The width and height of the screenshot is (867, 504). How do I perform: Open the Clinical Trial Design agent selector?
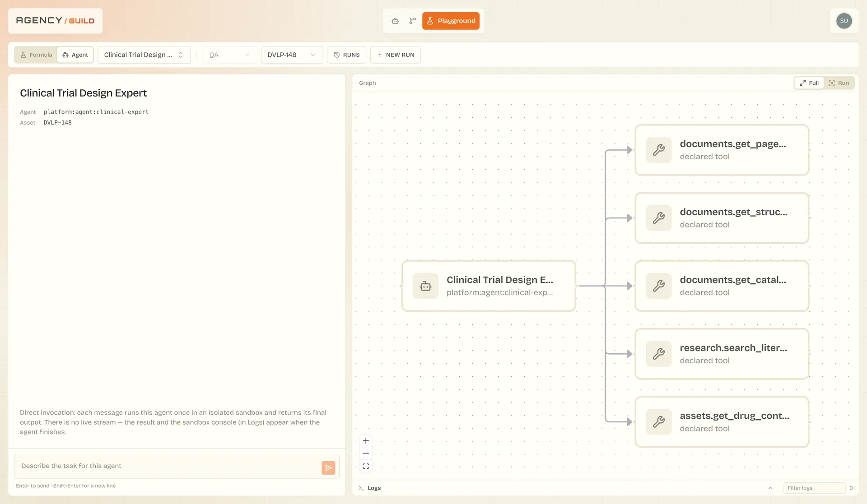click(144, 55)
